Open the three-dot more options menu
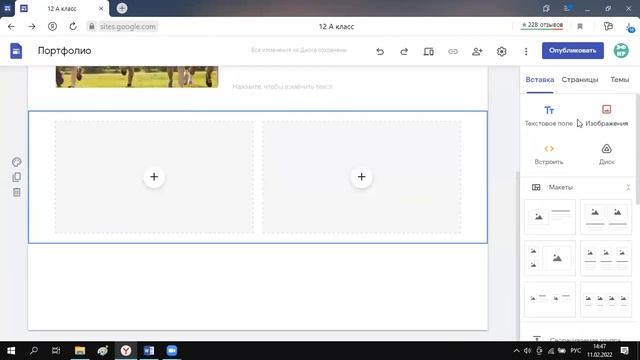 pos(526,51)
